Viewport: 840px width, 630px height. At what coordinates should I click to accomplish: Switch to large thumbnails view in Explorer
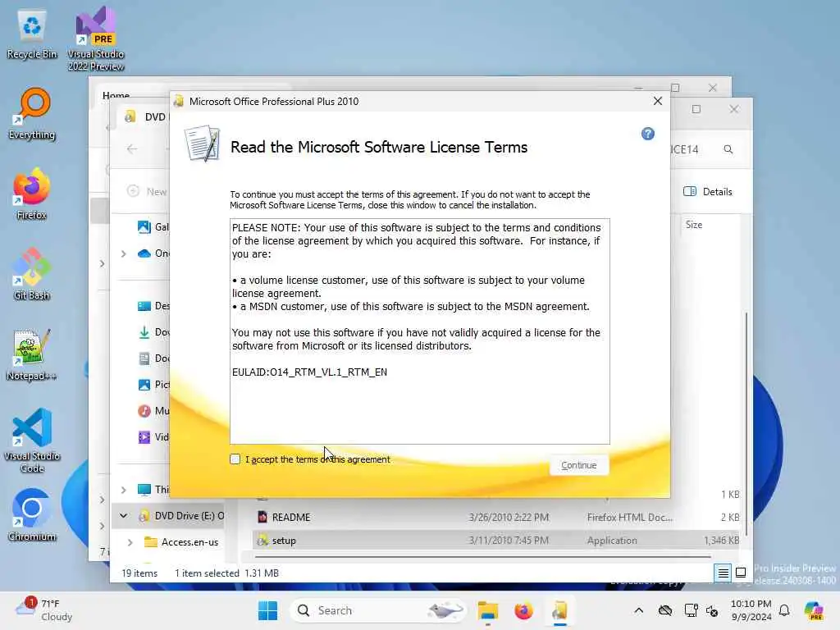coord(741,573)
